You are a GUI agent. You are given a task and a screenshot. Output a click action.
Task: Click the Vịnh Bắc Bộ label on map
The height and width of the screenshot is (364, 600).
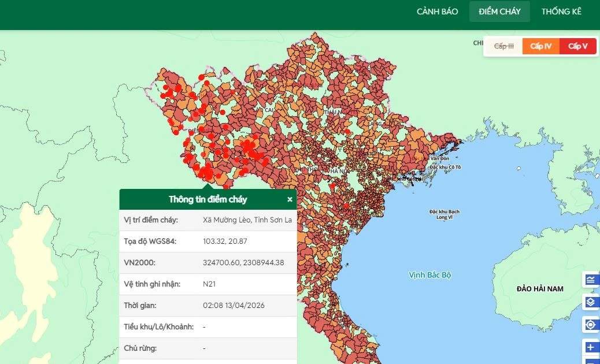click(x=429, y=275)
